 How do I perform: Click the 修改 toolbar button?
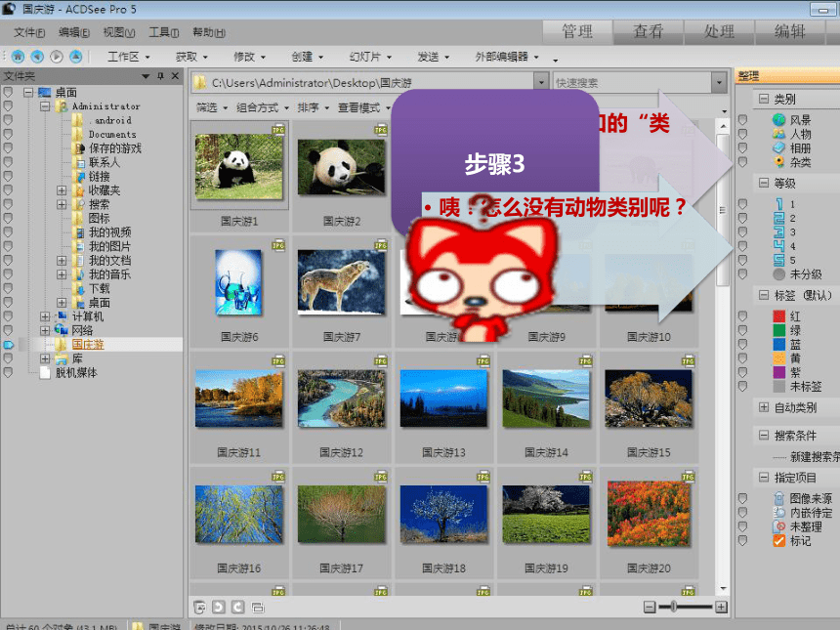[x=249, y=57]
